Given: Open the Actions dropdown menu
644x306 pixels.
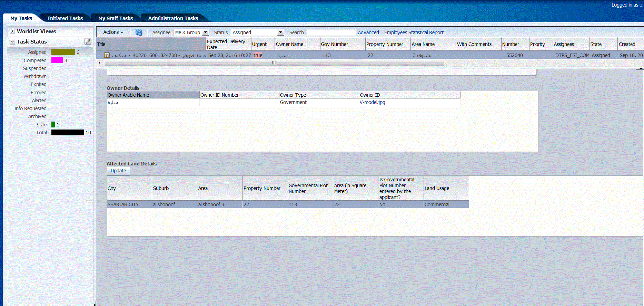Looking at the screenshot, I should click(113, 32).
